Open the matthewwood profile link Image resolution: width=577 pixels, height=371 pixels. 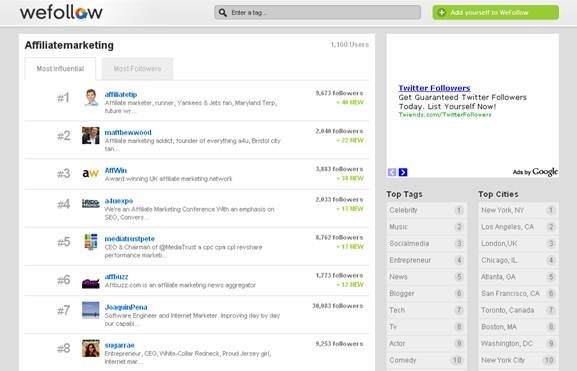(x=128, y=132)
